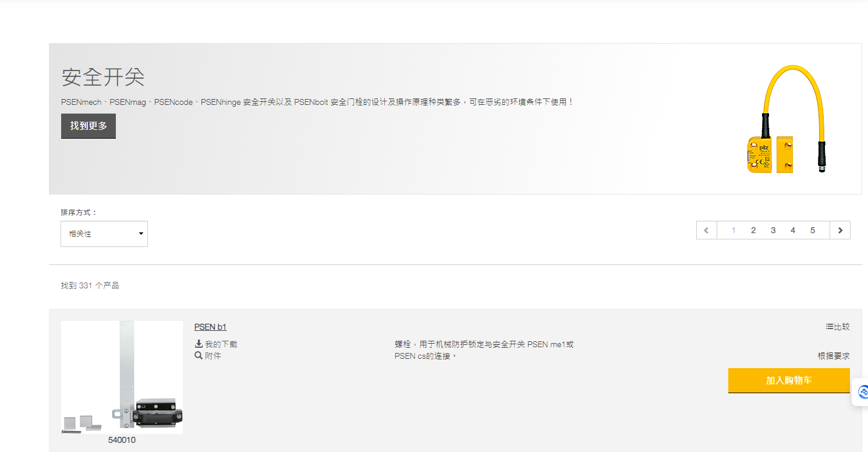Click the 找到 331 个产品 result count text
This screenshot has width=868, height=452.
point(90,285)
